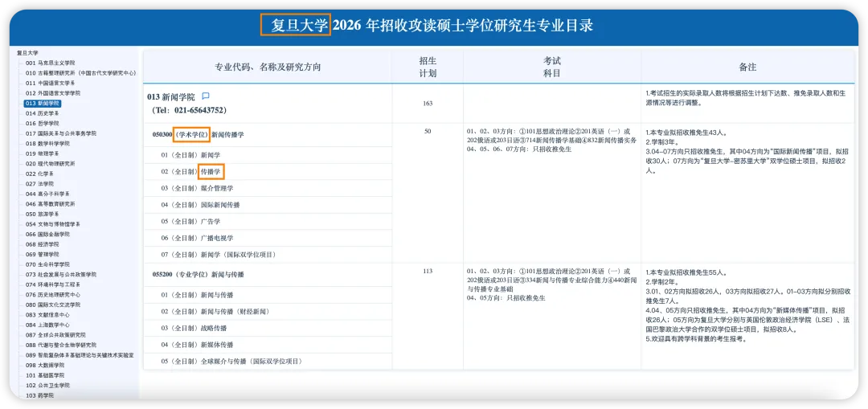Click the 招生计划 column header
The width and height of the screenshot is (868, 409).
[428, 67]
